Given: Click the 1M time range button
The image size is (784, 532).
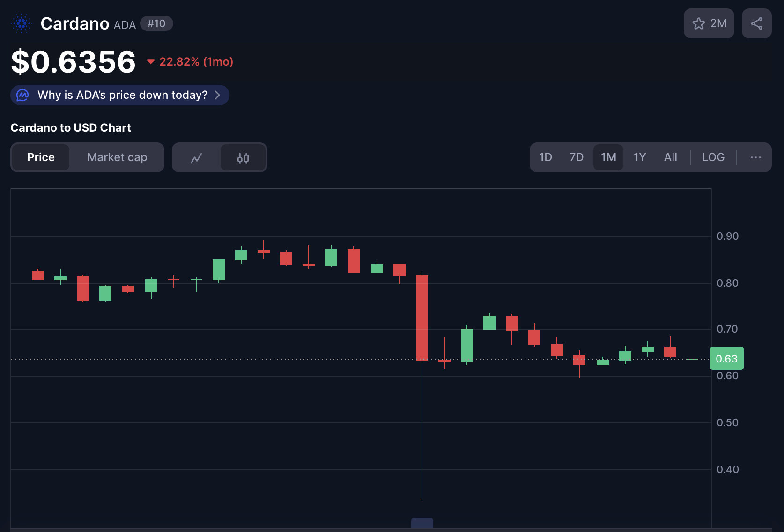Looking at the screenshot, I should pyautogui.click(x=608, y=157).
